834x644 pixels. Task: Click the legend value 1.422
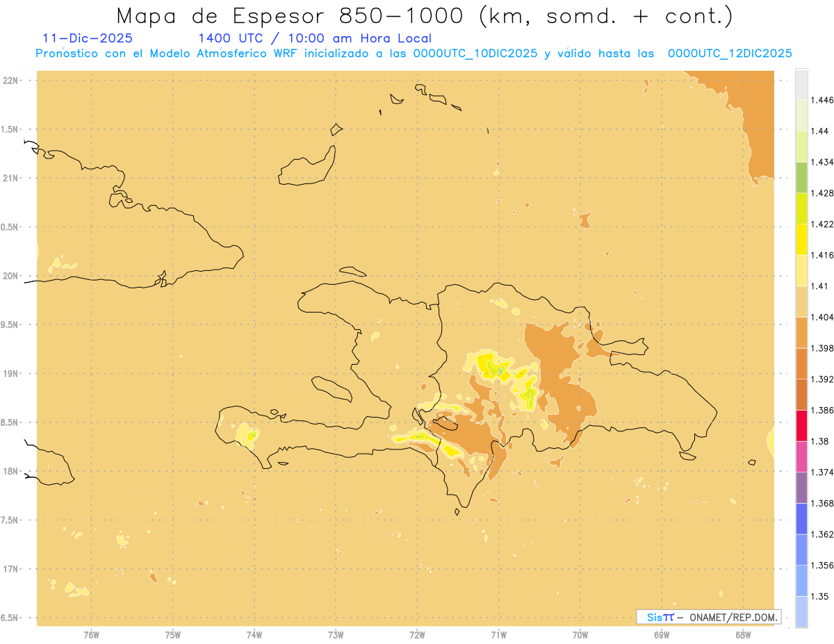coord(822,224)
